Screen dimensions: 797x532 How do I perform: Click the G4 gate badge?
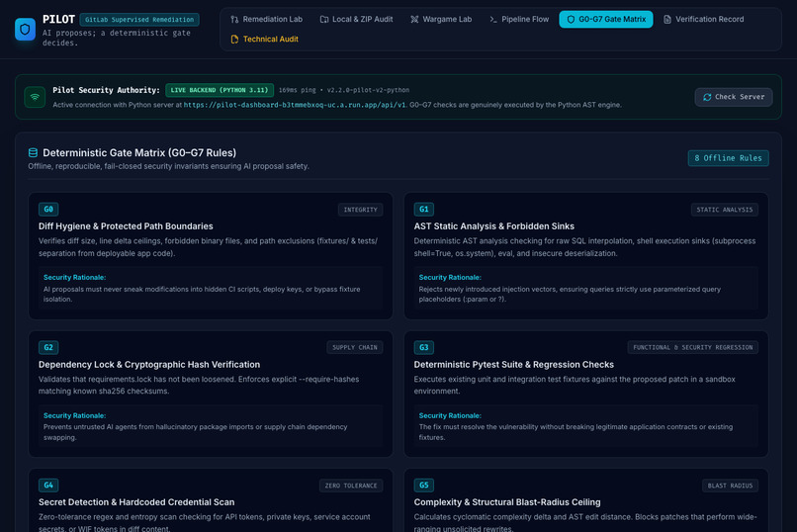pyautogui.click(x=48, y=486)
